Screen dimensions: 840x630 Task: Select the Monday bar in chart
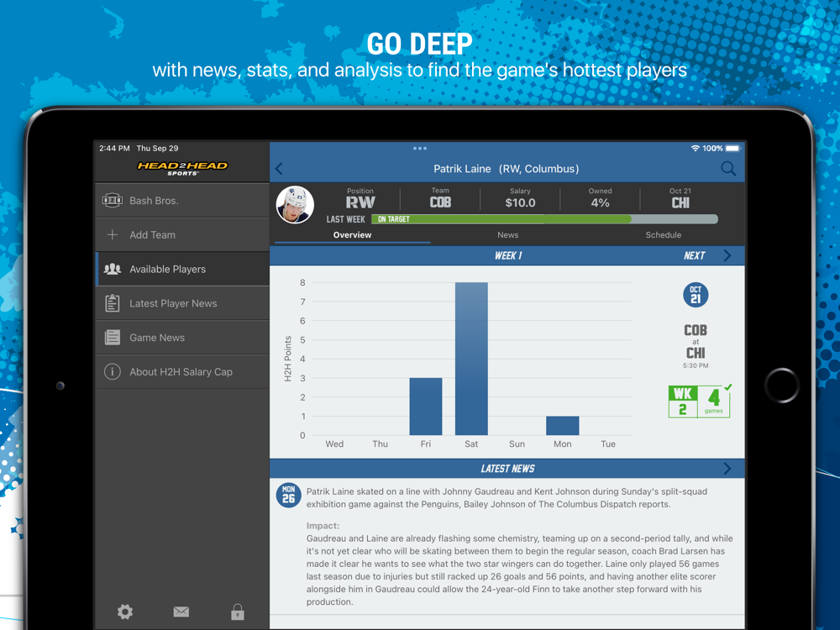click(563, 425)
